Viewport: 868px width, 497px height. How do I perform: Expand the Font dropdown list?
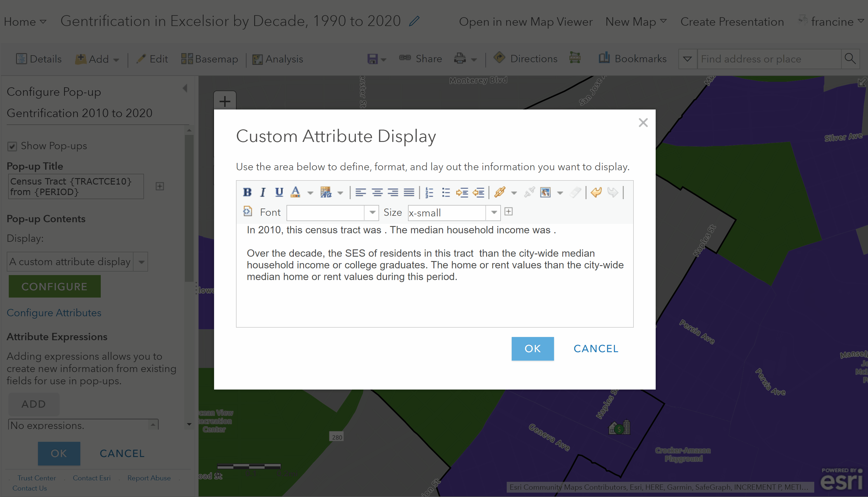372,212
